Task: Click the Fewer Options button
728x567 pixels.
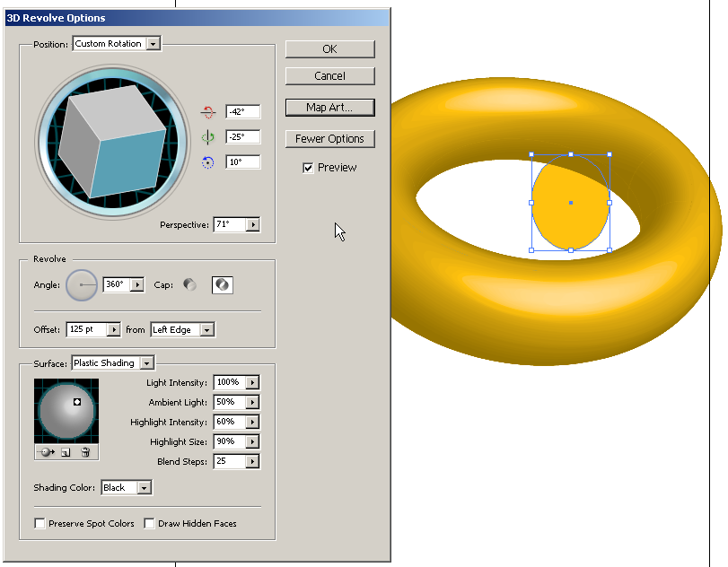Action: click(330, 139)
